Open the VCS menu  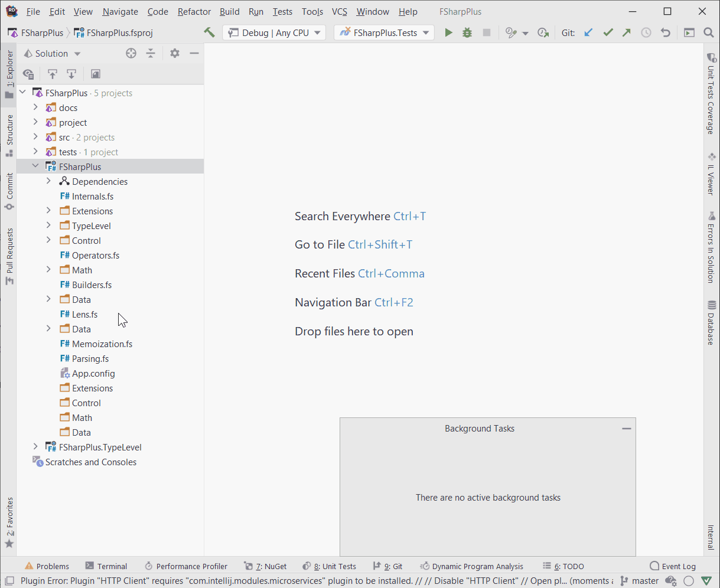coord(340,12)
